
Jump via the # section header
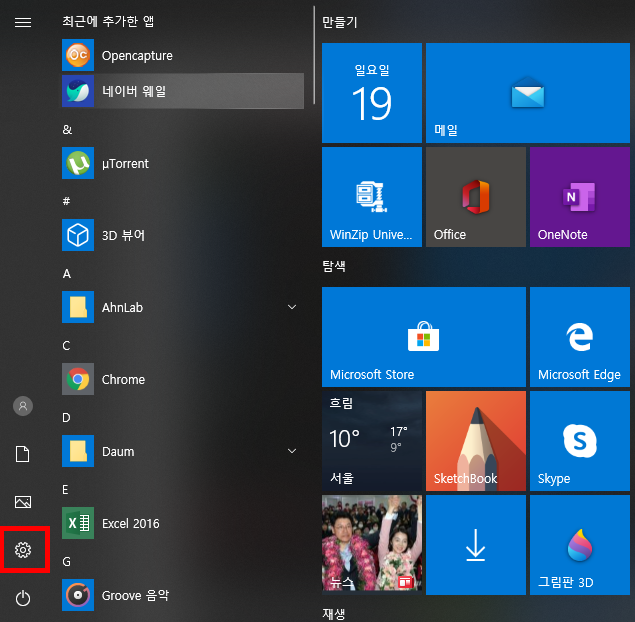click(66, 201)
